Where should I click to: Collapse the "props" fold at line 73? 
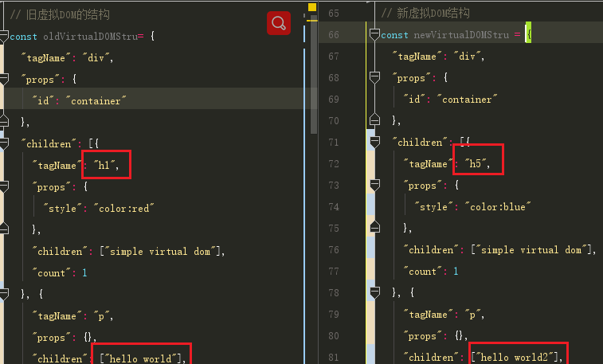(x=374, y=186)
